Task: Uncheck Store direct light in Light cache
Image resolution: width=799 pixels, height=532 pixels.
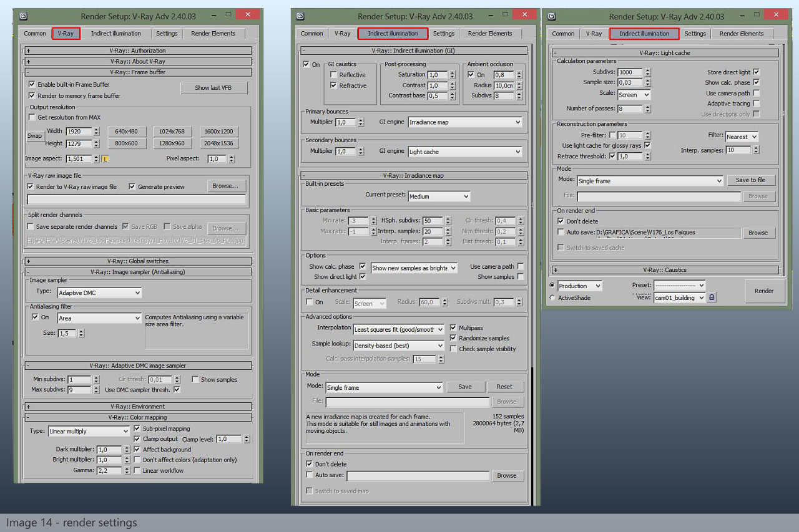Action: [x=757, y=72]
